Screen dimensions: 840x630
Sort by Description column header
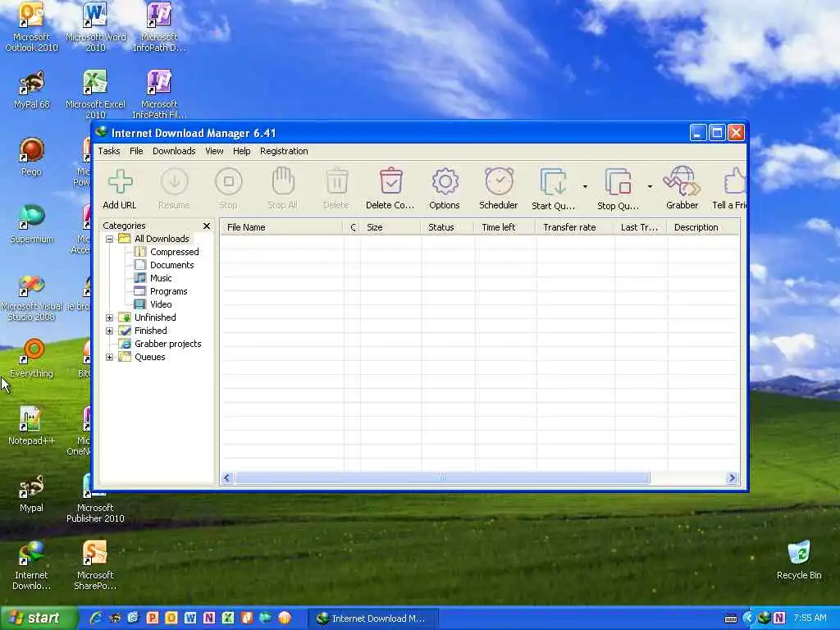(x=703, y=227)
